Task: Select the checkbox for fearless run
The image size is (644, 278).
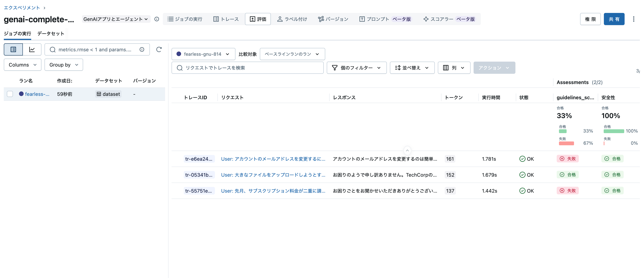Action: tap(10, 94)
